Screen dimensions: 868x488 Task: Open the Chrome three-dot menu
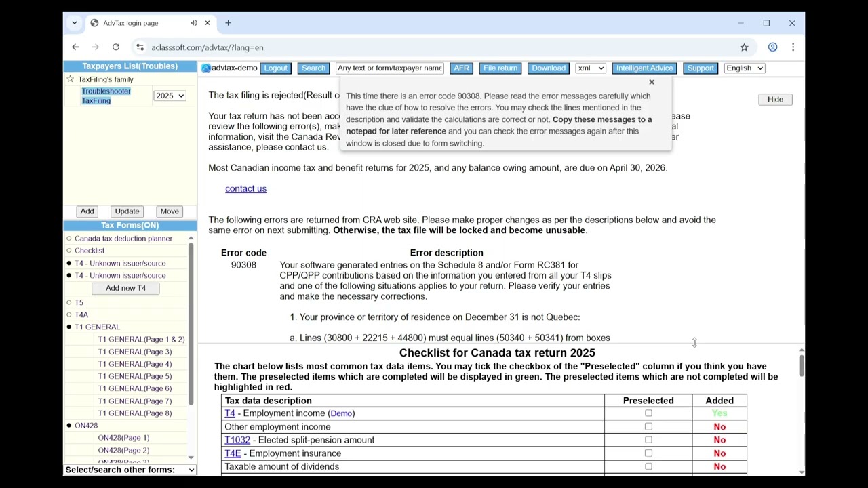[793, 47]
